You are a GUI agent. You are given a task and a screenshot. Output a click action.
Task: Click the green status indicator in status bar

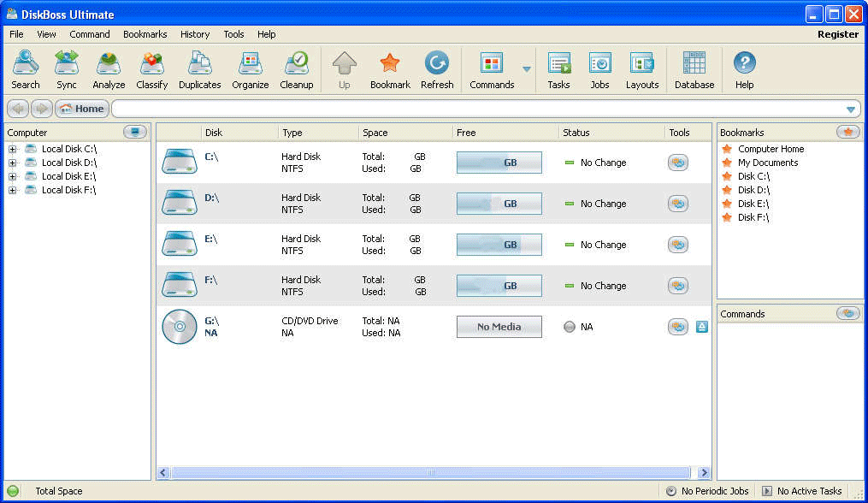tap(13, 491)
